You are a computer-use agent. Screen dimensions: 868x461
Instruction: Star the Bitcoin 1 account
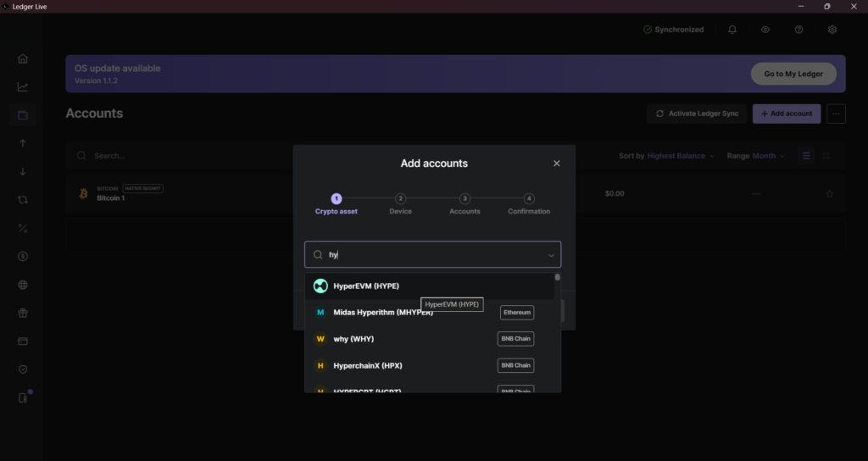coord(829,194)
